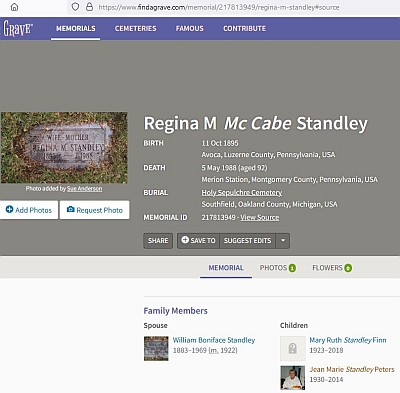The width and height of the screenshot is (400, 393).
Task: Click the Find a Grave logo
Action: 17,28
